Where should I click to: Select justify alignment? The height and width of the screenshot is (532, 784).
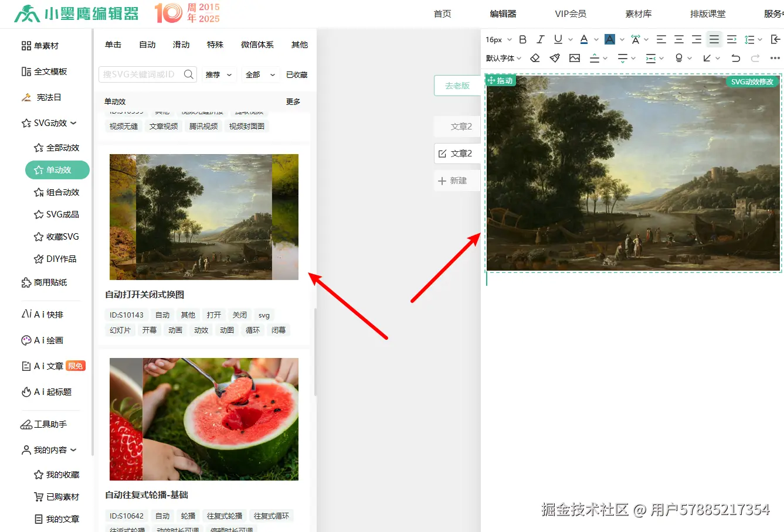tap(714, 39)
